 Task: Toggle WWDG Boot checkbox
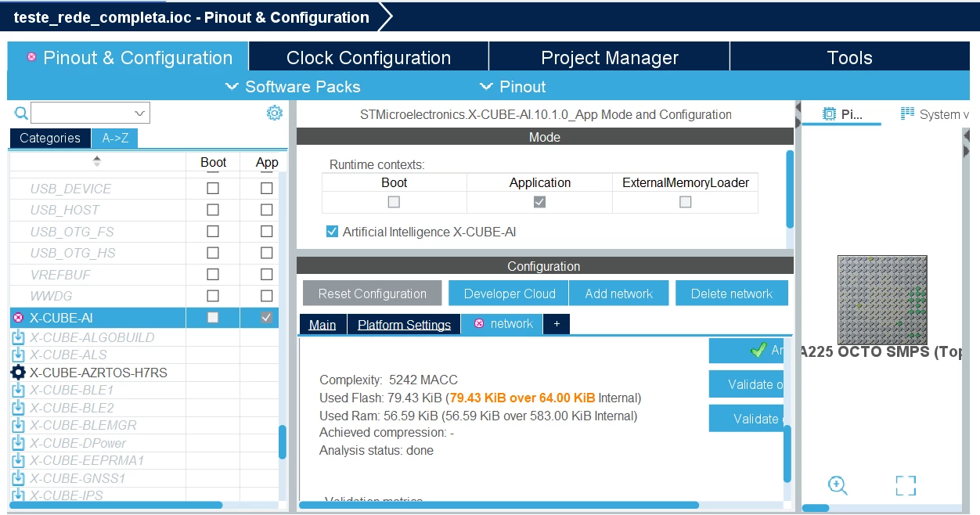[213, 296]
